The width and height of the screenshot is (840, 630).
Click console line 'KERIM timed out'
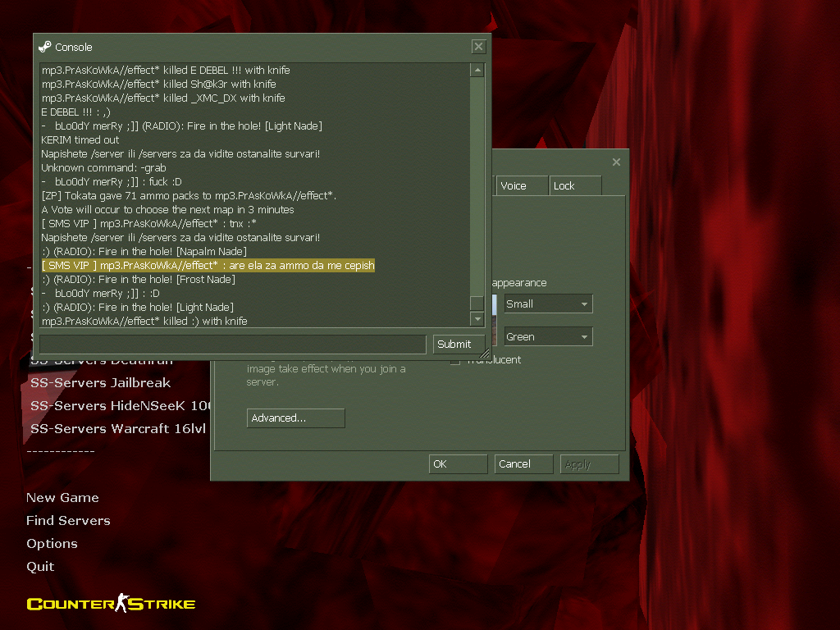pos(80,139)
